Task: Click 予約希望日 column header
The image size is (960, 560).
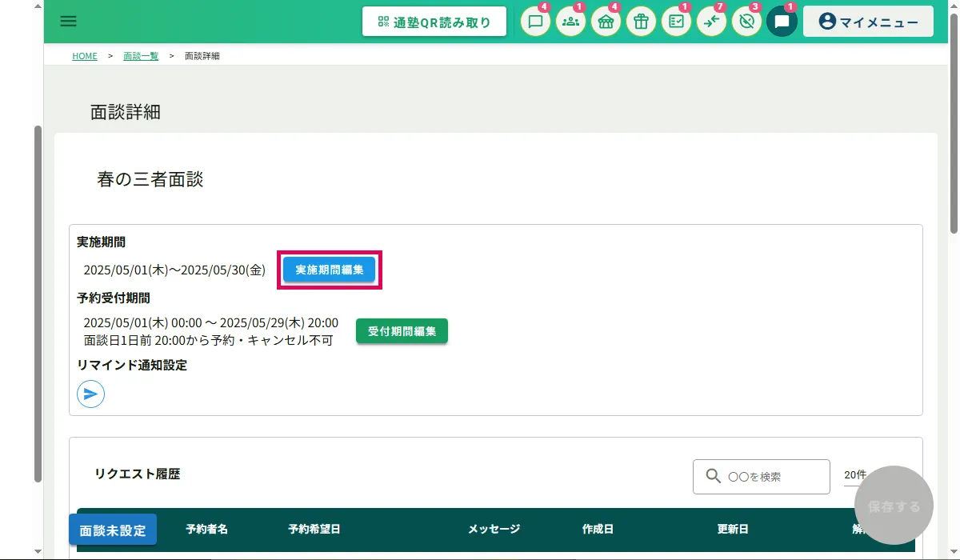Action: coord(314,529)
